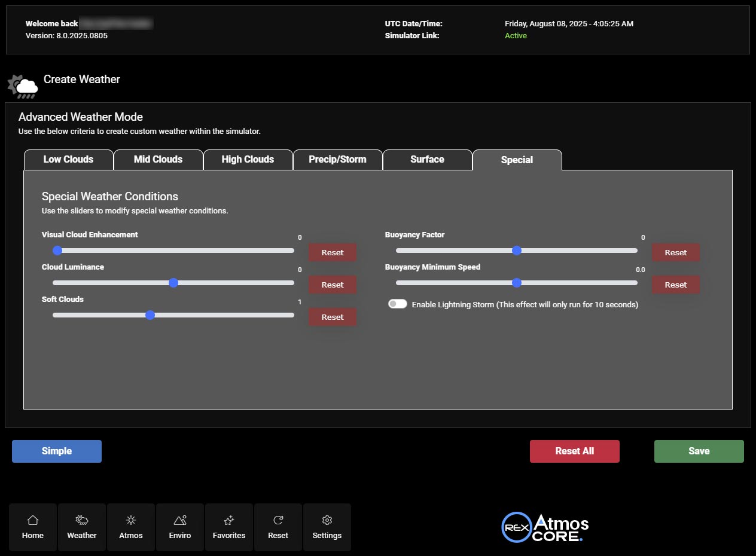
Task: Open Favorites from the bottom navigation
Action: [229, 526]
